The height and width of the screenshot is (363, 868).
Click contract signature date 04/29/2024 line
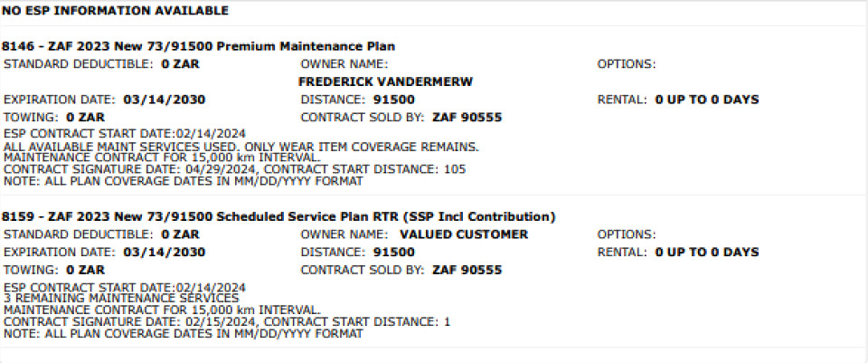point(235,169)
